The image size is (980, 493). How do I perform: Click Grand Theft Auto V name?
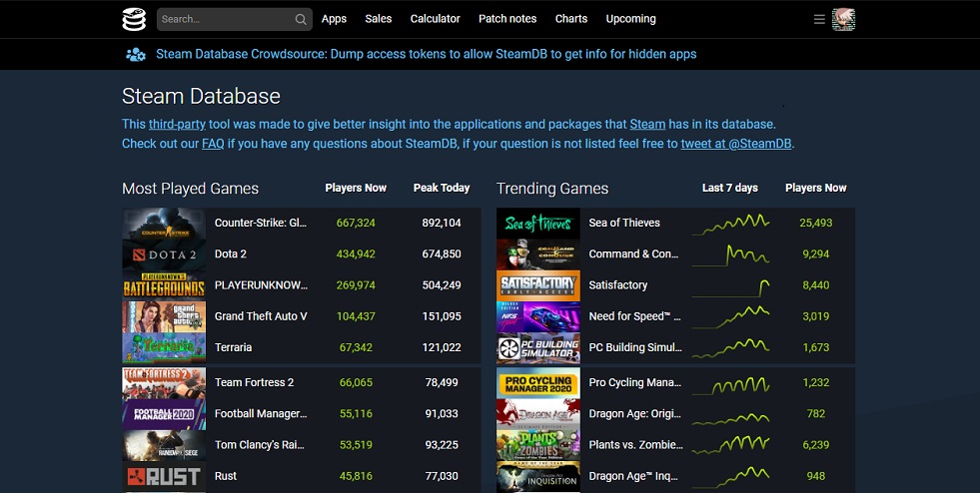click(261, 316)
